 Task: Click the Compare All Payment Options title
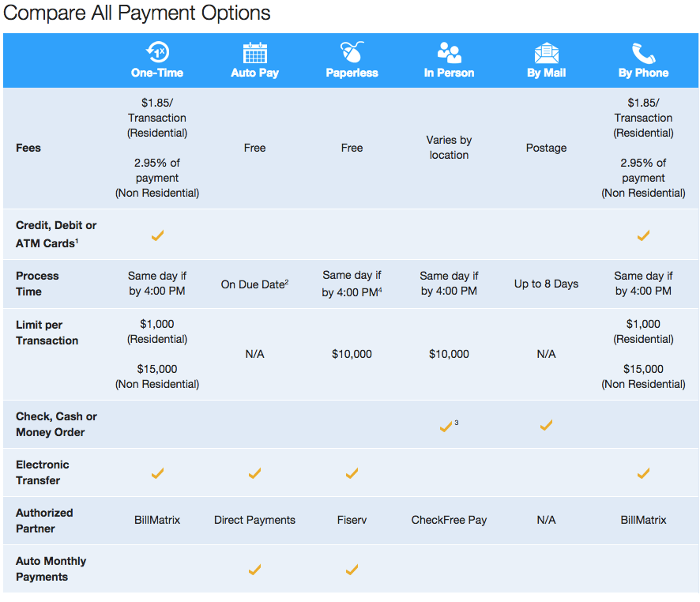[136, 13]
